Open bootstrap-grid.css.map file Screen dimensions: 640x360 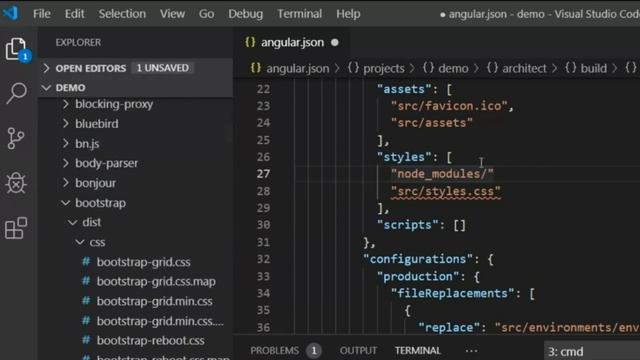[x=156, y=281]
